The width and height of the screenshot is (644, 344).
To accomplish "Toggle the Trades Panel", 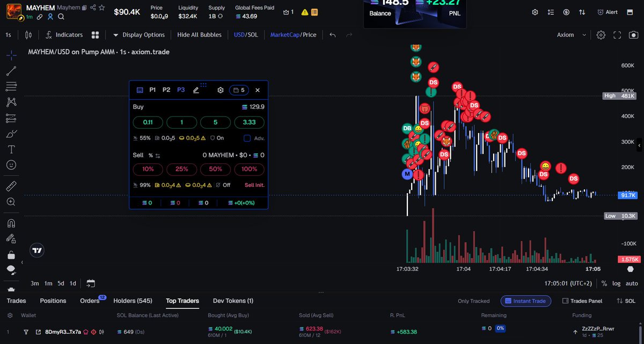I will [x=582, y=301].
